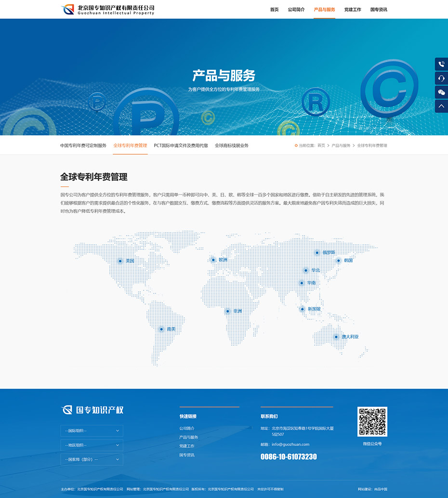The height and width of the screenshot is (498, 448).
Task: Open 公司简介 in top navigation
Action: tap(296, 10)
